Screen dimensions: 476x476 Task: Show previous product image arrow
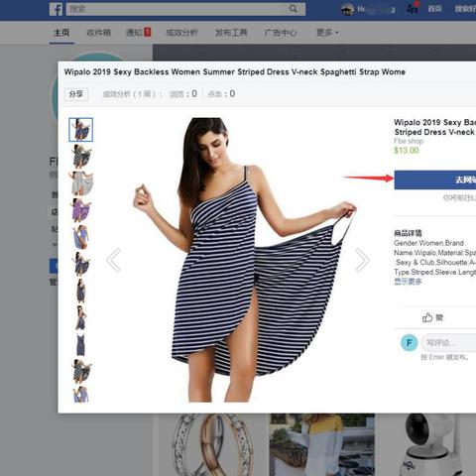click(114, 260)
